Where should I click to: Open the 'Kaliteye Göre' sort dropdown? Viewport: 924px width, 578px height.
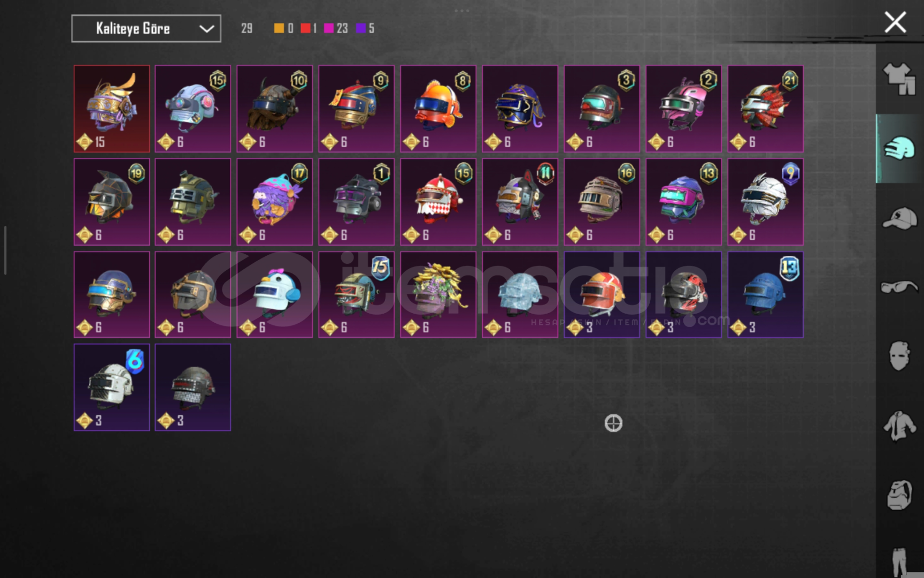(146, 28)
